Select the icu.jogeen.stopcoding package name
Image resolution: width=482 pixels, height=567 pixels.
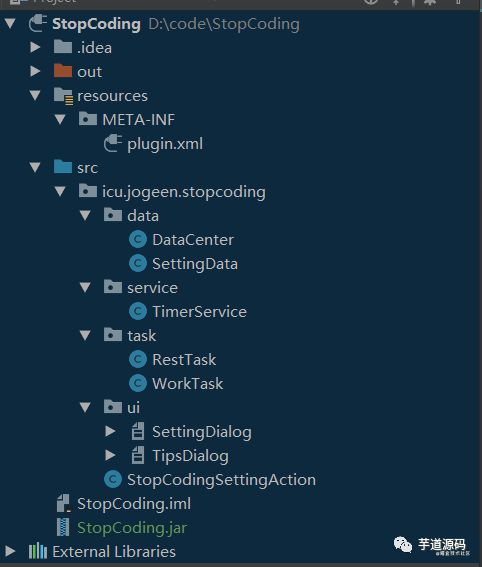(184, 192)
